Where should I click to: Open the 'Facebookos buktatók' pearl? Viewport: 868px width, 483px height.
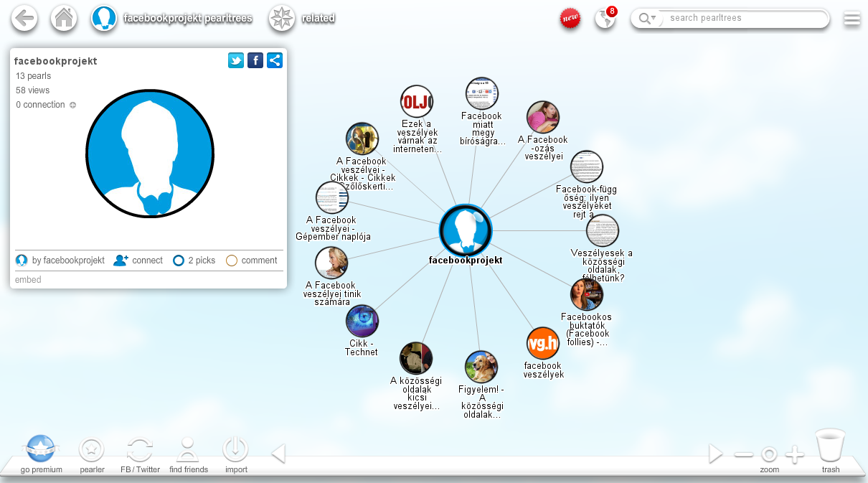point(587,295)
